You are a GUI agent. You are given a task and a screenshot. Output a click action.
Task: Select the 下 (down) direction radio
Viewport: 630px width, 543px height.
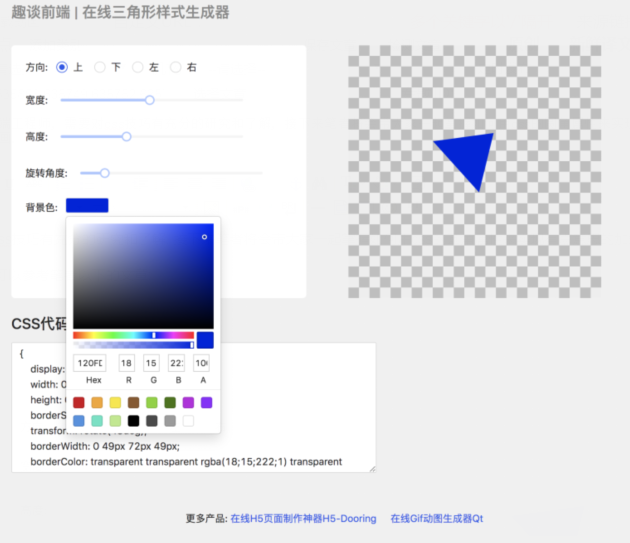click(99, 67)
